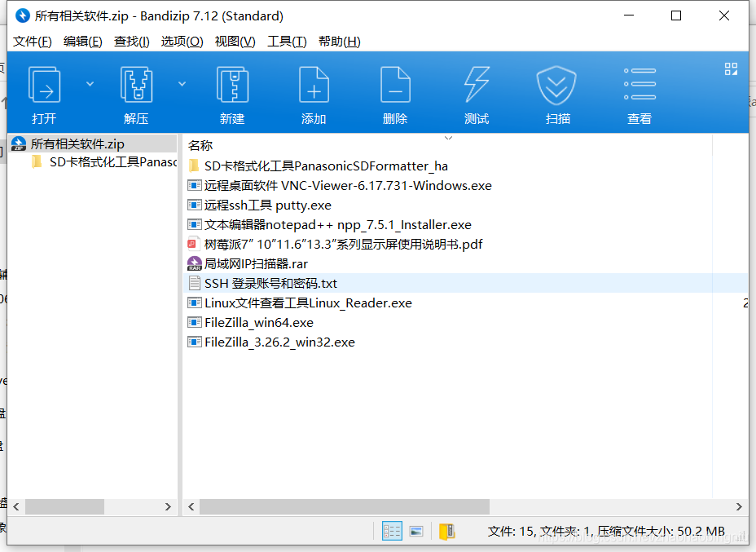Click the PDF icon of 树莓派 manual

click(x=193, y=244)
